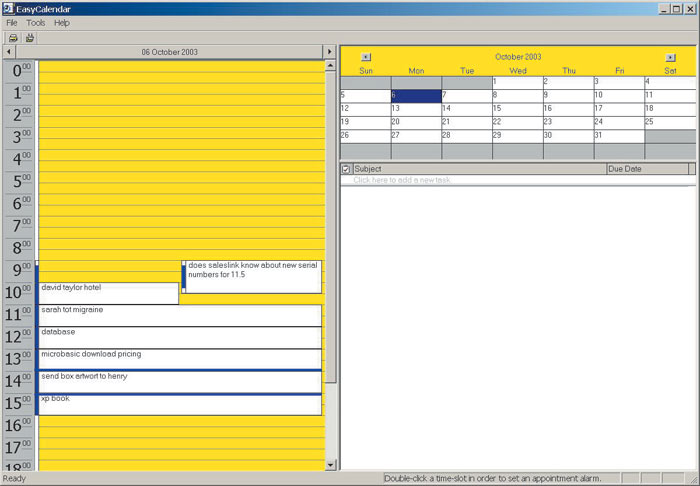Viewport: 700px width, 486px height.
Task: Toggle the task completed checkbox column header
Action: point(346,169)
